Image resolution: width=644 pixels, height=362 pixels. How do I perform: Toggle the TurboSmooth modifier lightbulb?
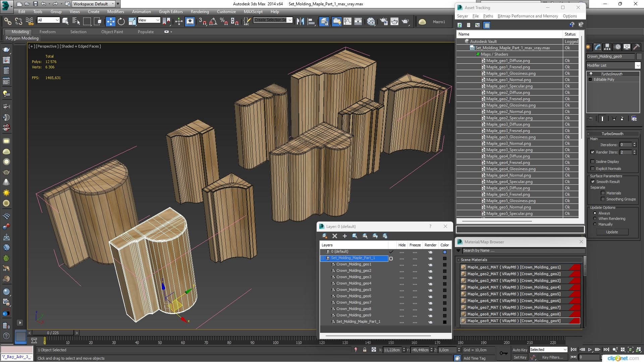(591, 74)
